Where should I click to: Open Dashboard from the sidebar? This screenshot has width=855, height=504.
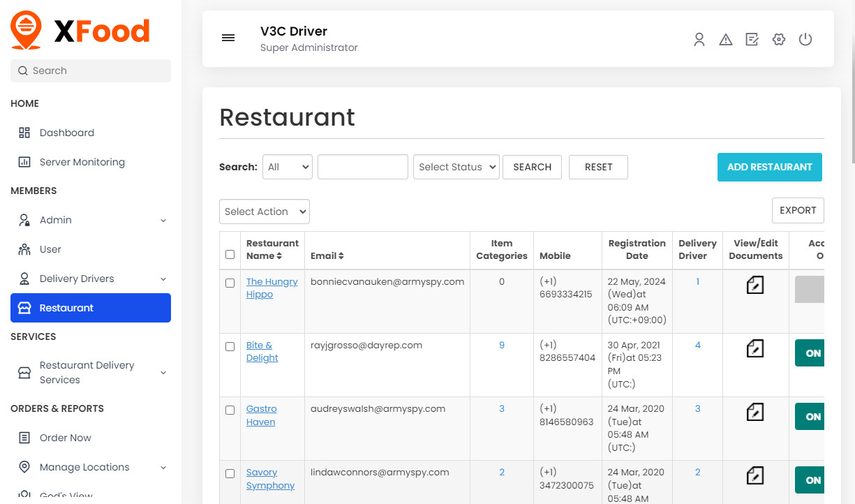(x=66, y=133)
